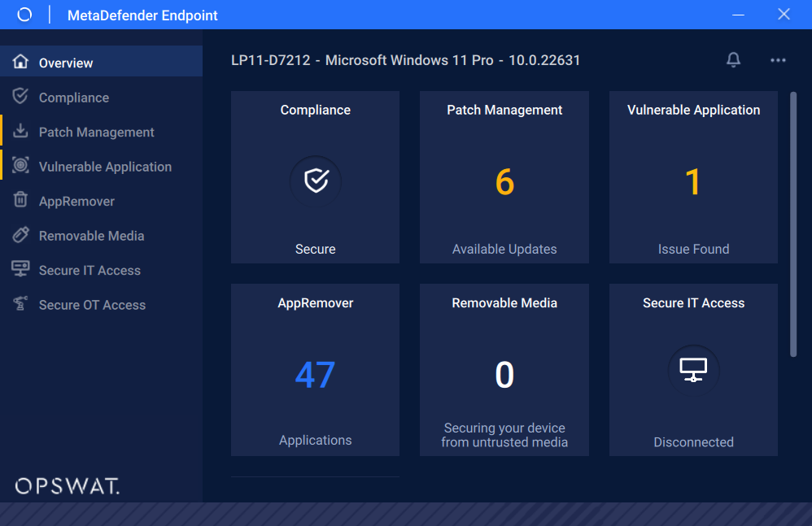This screenshot has width=812, height=526.
Task: Click the Compliance shield icon in sidebar
Action: tap(20, 96)
